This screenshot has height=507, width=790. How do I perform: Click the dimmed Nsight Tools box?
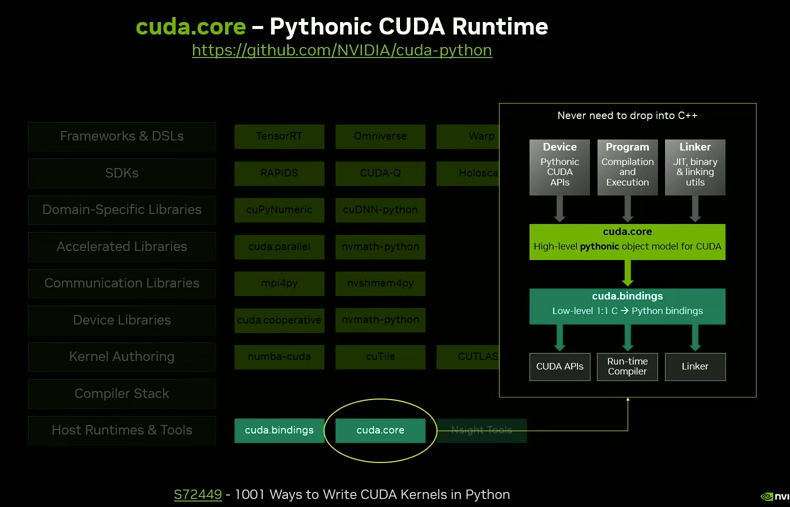(482, 430)
